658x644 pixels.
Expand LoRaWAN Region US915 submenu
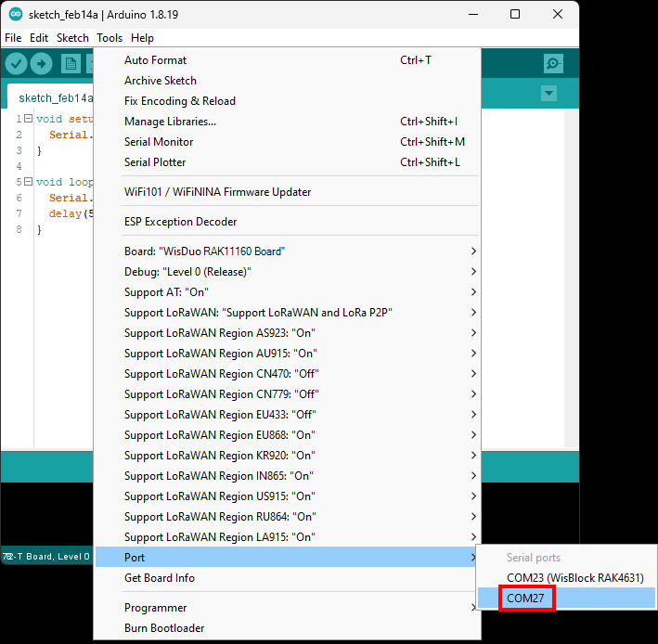click(x=288, y=496)
